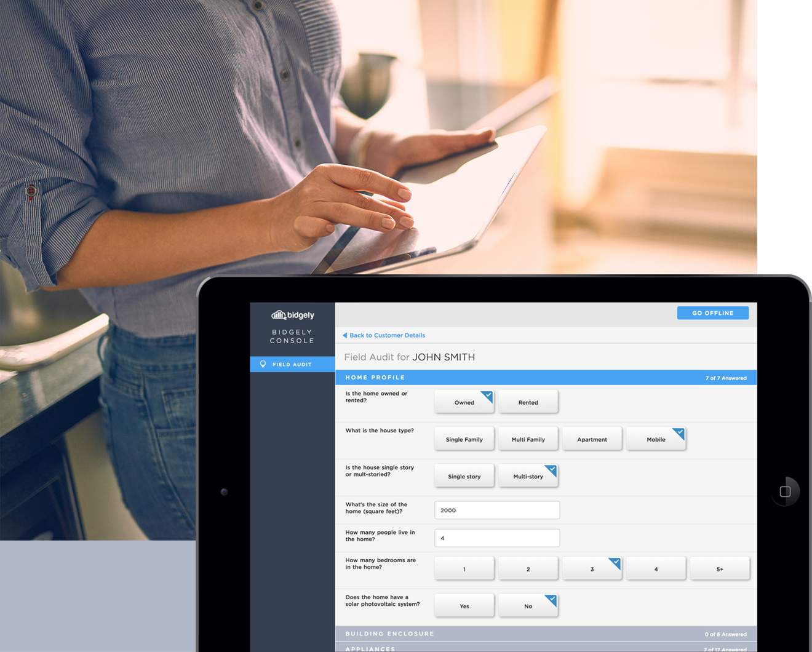The width and height of the screenshot is (812, 652).
Task: Choose Apartment house type
Action: (592, 439)
